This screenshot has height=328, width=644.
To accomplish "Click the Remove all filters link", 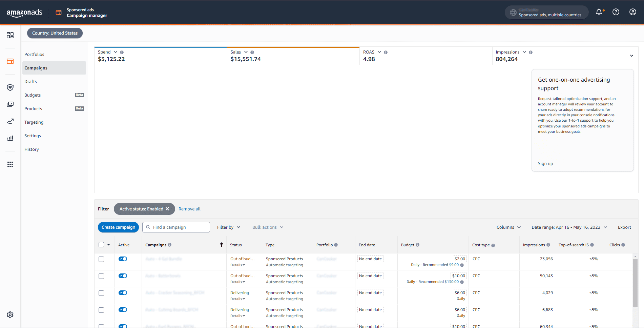I will [x=189, y=209].
